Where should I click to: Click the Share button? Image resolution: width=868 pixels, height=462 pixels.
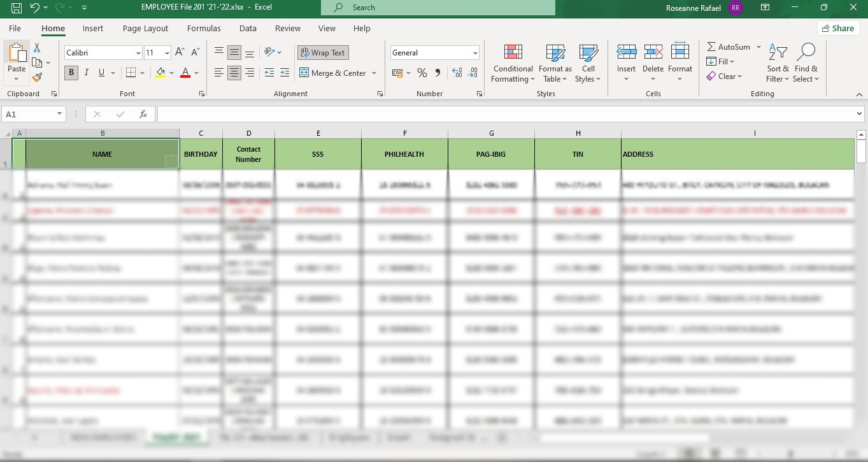point(837,28)
